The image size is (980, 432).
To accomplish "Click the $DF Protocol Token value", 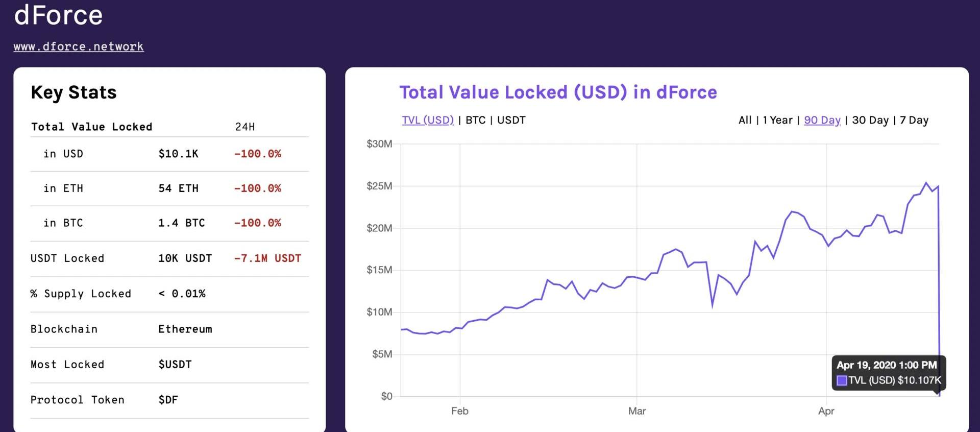I will pos(168,400).
